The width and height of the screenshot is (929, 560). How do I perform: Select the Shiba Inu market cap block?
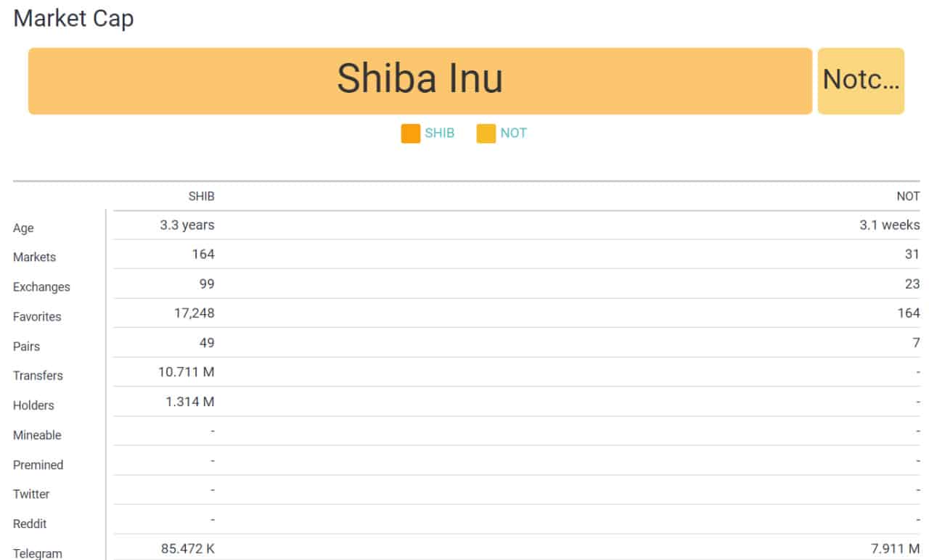(420, 81)
